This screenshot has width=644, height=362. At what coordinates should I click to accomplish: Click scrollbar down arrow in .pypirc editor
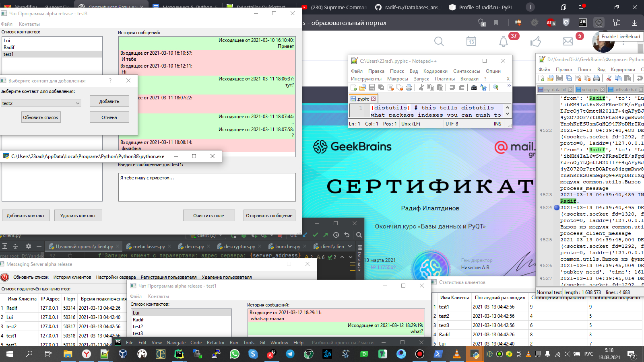tap(507, 114)
